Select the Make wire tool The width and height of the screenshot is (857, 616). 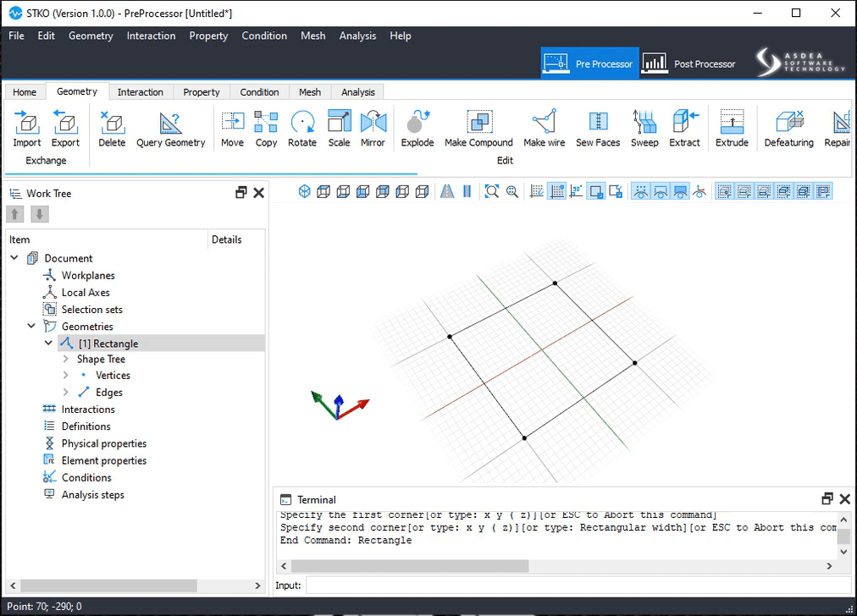click(x=545, y=129)
